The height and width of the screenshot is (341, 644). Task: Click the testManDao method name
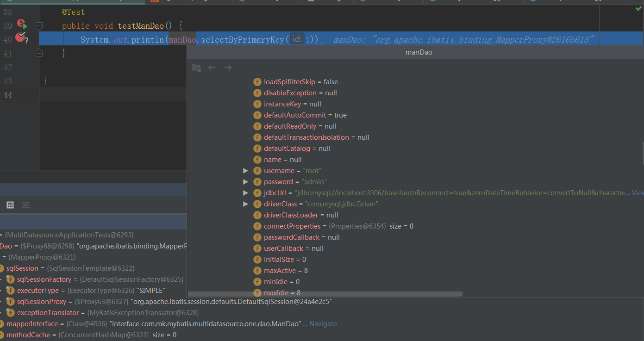tap(141, 26)
